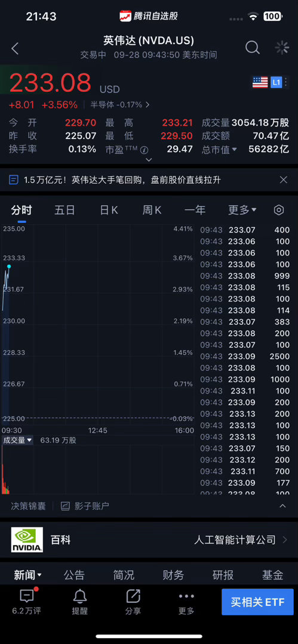Image resolution: width=298 pixels, height=644 pixels.
Task: Open the 基金 tab
Action: coord(272,575)
